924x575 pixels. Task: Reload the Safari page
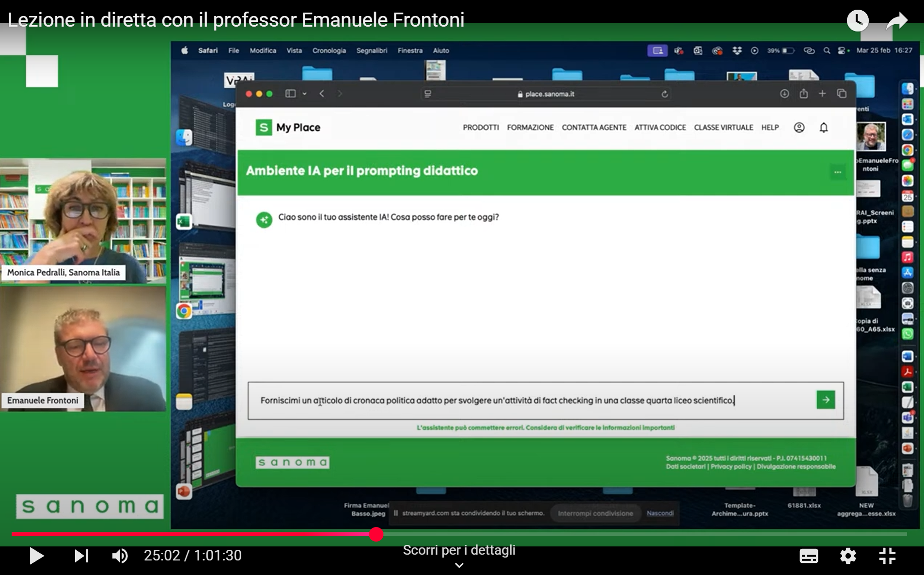pyautogui.click(x=665, y=94)
